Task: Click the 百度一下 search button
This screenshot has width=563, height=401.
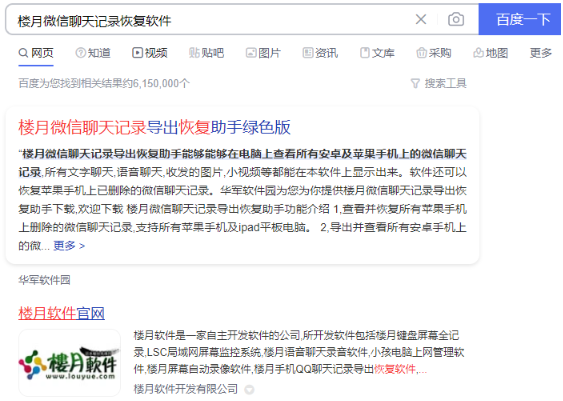Action: click(x=520, y=19)
